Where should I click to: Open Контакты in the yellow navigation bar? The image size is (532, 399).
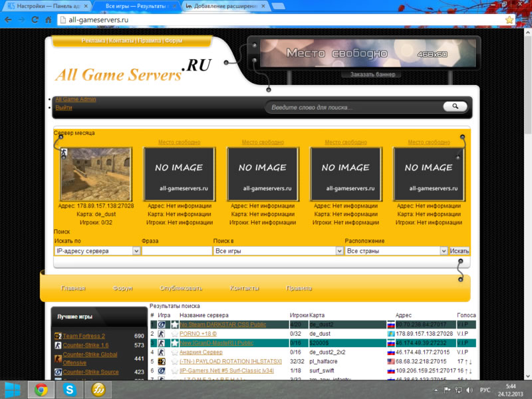tap(244, 288)
